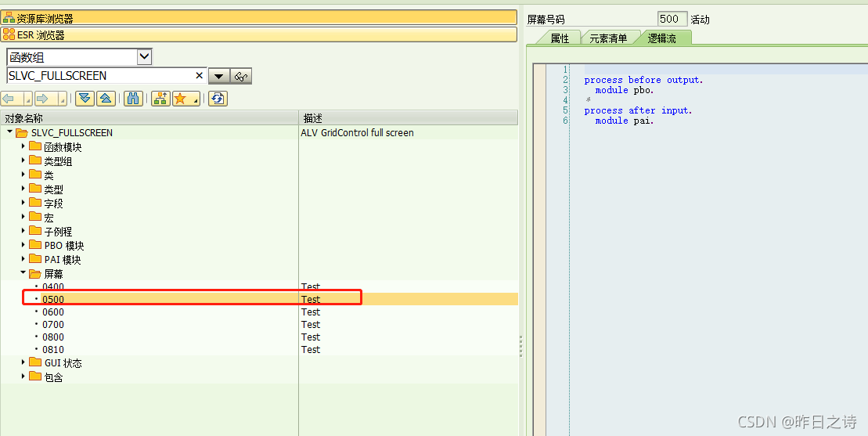
Task: Click the hierarchy superior object icon
Action: (x=161, y=99)
